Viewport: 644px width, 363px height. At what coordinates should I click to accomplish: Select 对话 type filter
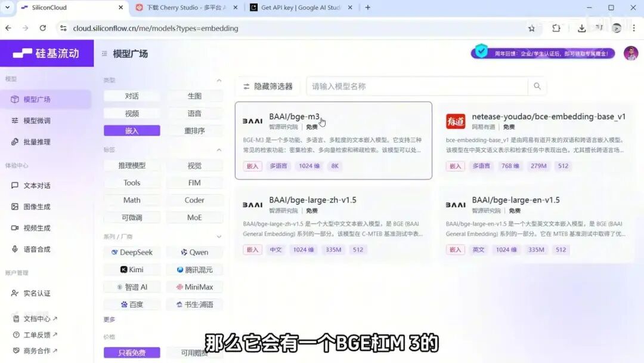[x=132, y=96]
